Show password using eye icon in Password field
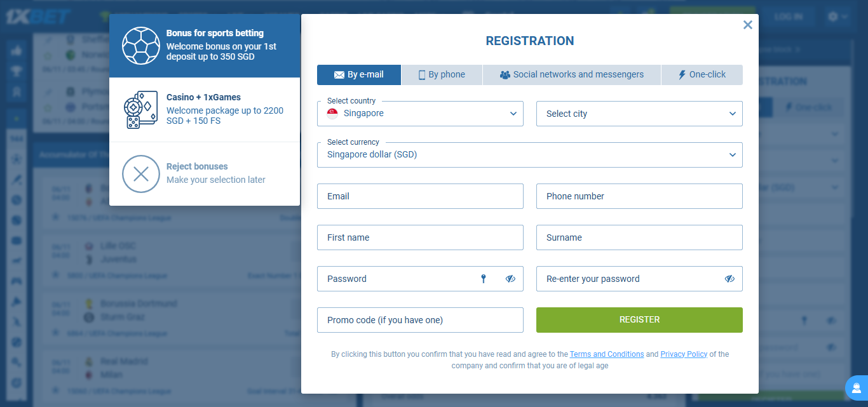This screenshot has width=868, height=407. coord(510,279)
